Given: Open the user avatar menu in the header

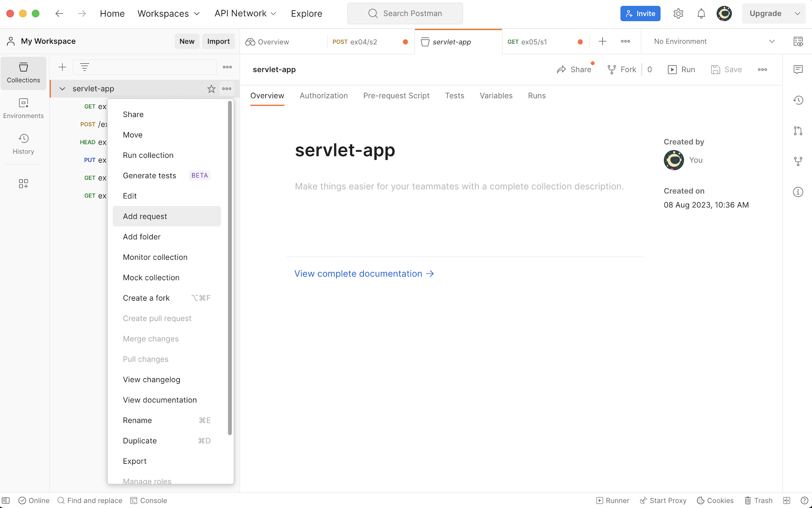Looking at the screenshot, I should pyautogui.click(x=725, y=13).
